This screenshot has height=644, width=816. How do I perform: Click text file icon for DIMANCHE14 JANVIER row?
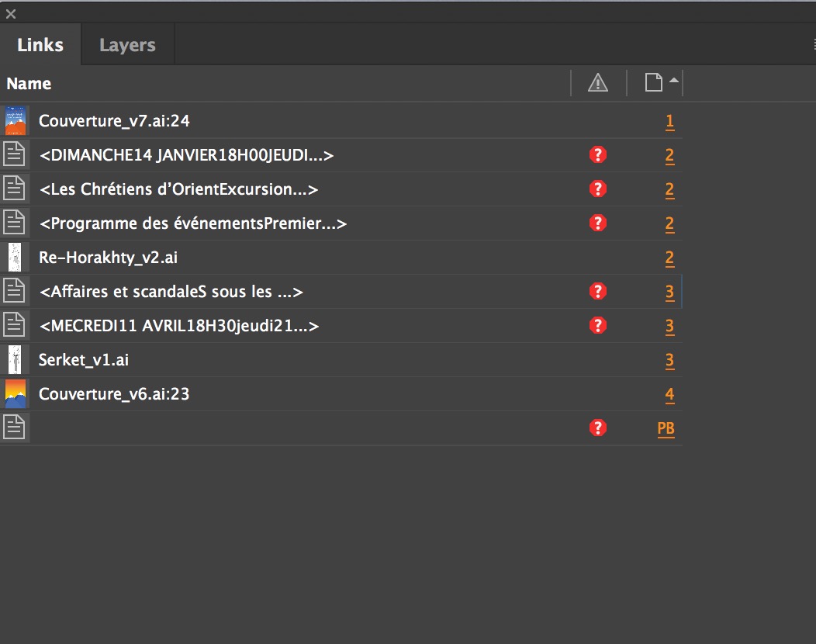14,154
